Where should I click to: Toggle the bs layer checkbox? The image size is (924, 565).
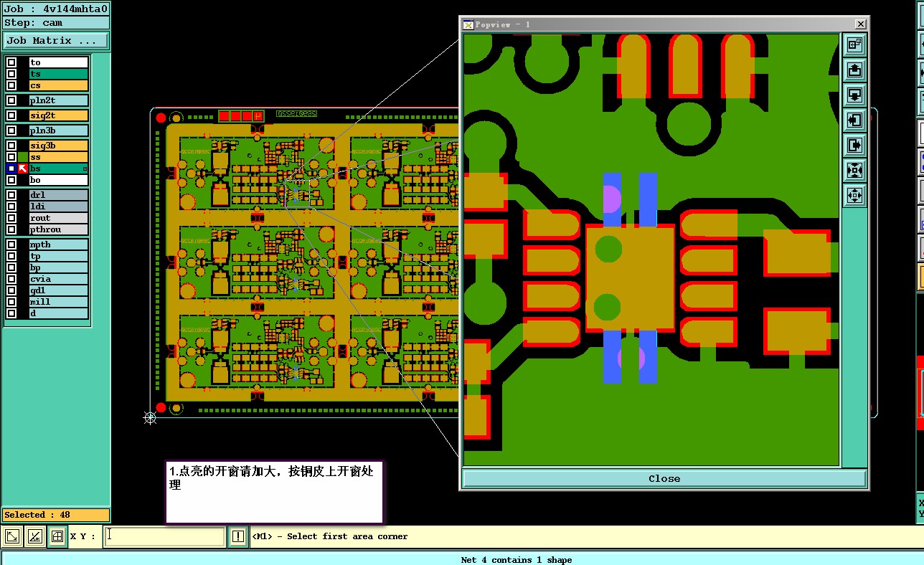[x=11, y=168]
